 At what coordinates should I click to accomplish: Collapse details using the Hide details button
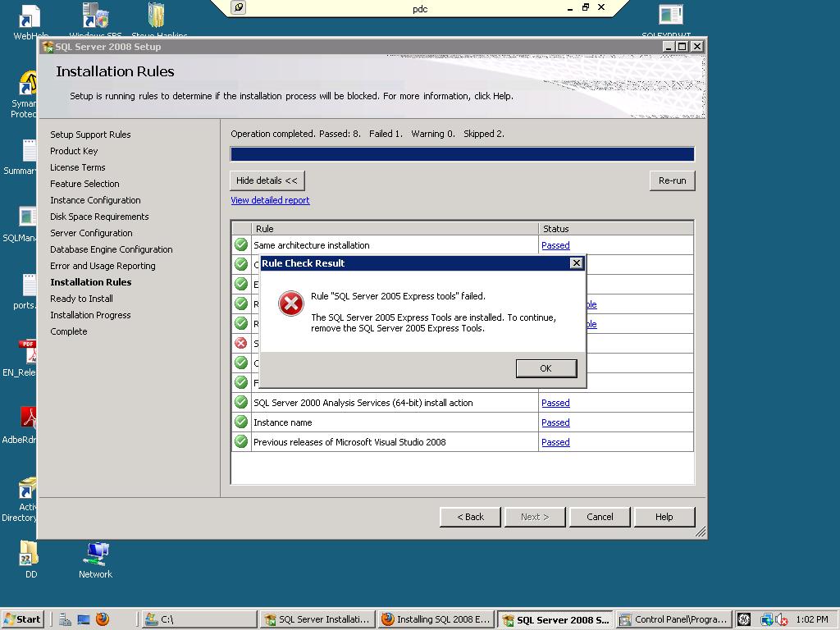[x=268, y=180]
